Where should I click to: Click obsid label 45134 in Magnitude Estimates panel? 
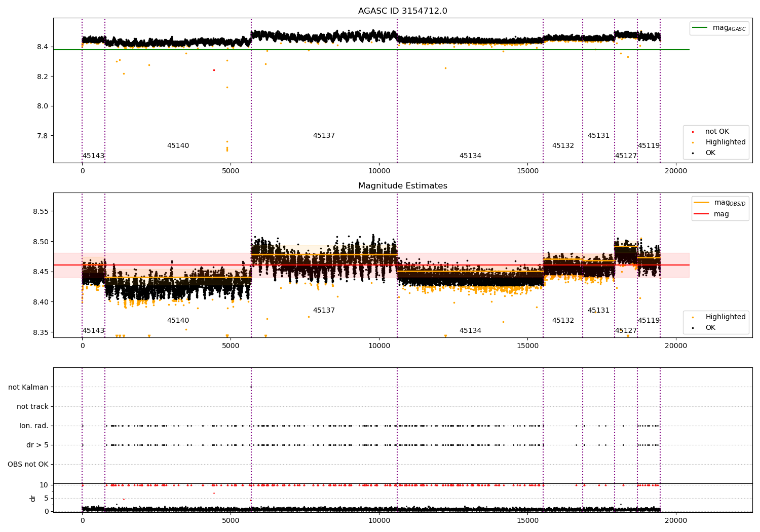470,331
